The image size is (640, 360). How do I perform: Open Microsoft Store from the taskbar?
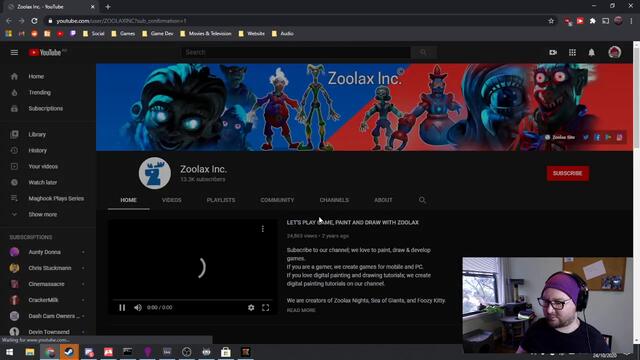click(x=226, y=352)
